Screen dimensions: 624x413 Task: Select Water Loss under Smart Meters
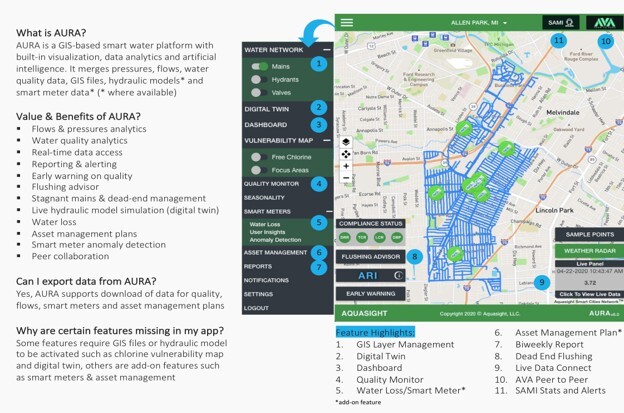tap(265, 224)
